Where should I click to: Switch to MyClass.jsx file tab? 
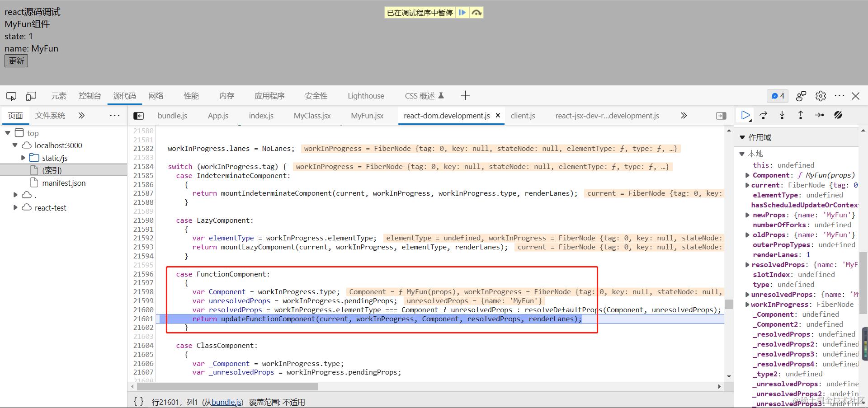pyautogui.click(x=312, y=116)
